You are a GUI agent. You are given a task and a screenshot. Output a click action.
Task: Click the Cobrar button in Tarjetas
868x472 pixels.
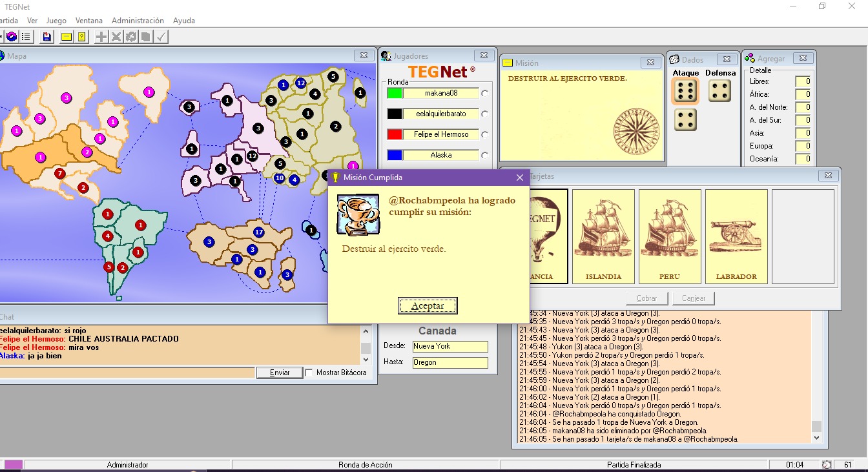point(647,298)
